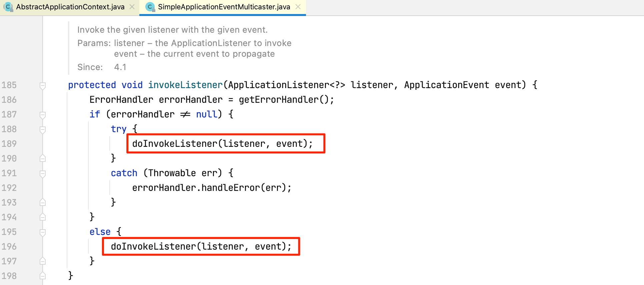Collapse invokeListener method at line 185

tap(43, 85)
